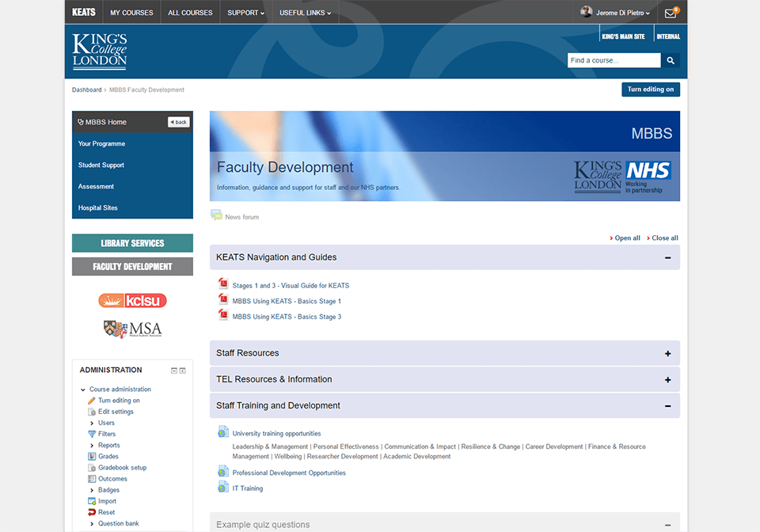Click PDF icon for Basics Stage 1

coord(223,299)
